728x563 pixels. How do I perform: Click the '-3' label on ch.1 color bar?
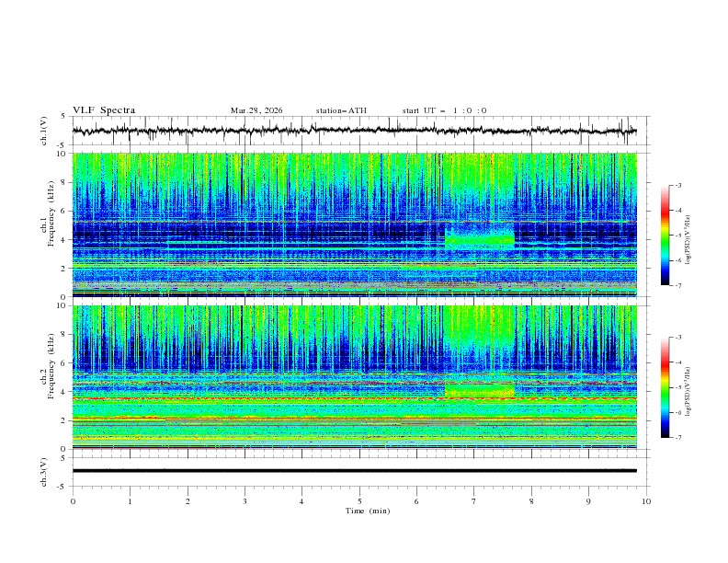(x=678, y=185)
